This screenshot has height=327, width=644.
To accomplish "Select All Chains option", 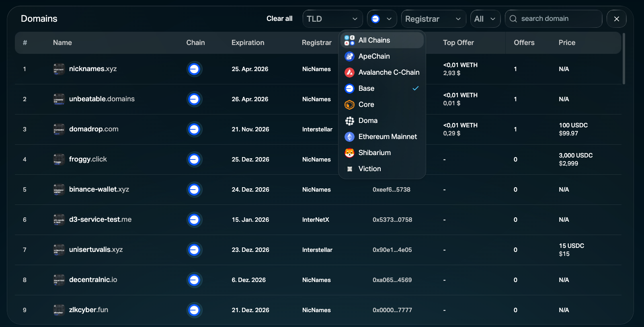I will [374, 40].
